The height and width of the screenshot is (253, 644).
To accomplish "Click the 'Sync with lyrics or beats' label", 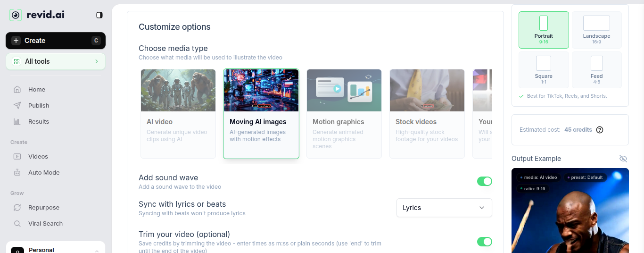I will tap(182, 204).
